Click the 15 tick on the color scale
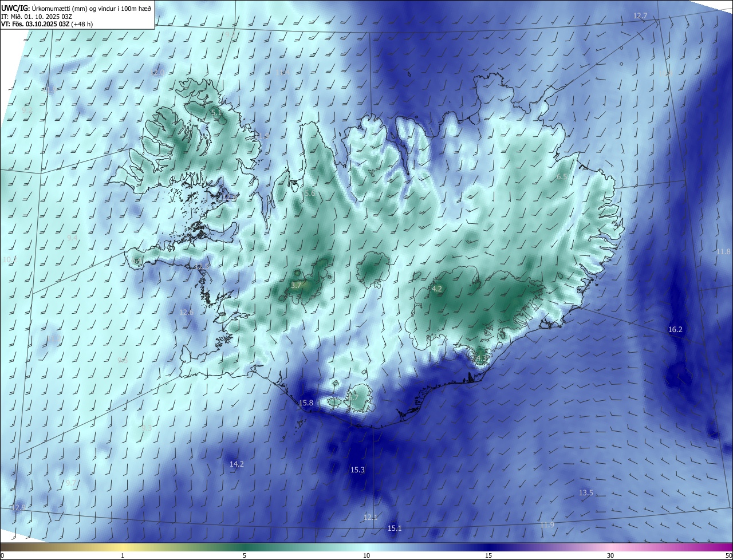Image resolution: width=733 pixels, height=560 pixels. pyautogui.click(x=488, y=556)
